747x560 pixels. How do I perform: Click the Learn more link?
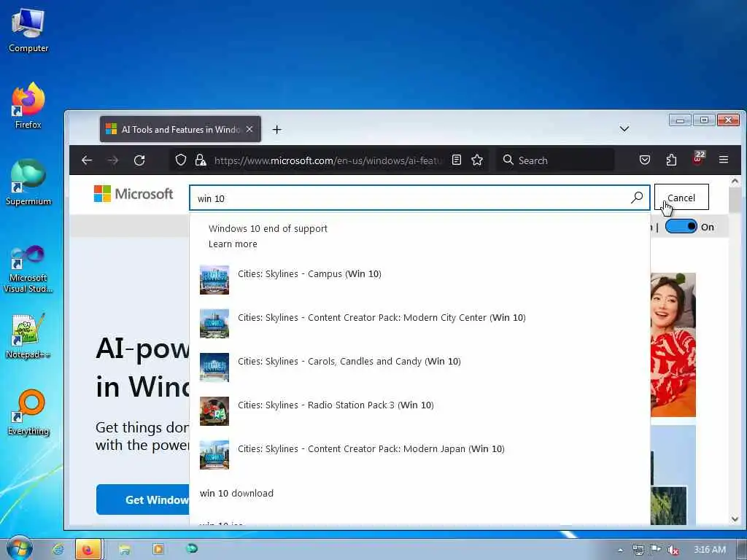pos(233,244)
